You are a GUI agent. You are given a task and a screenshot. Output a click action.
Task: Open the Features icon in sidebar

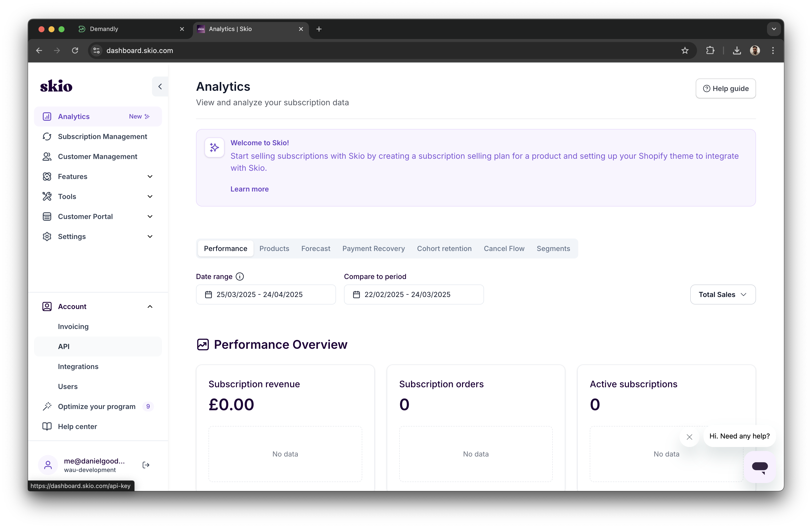[47, 176]
